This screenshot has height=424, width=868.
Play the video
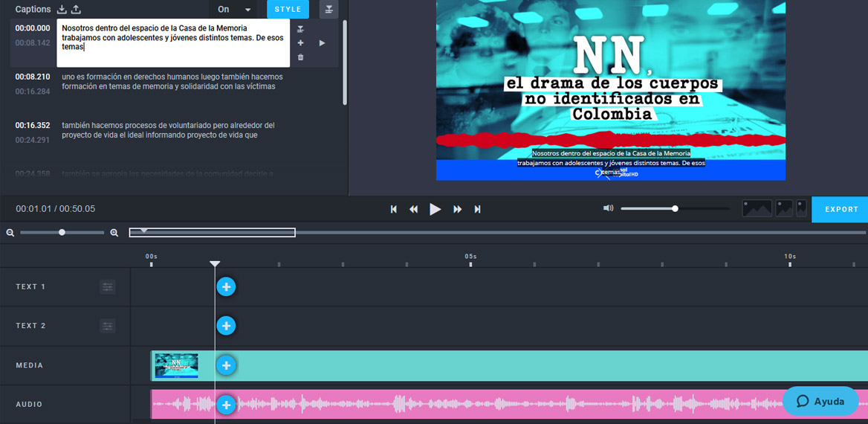435,209
